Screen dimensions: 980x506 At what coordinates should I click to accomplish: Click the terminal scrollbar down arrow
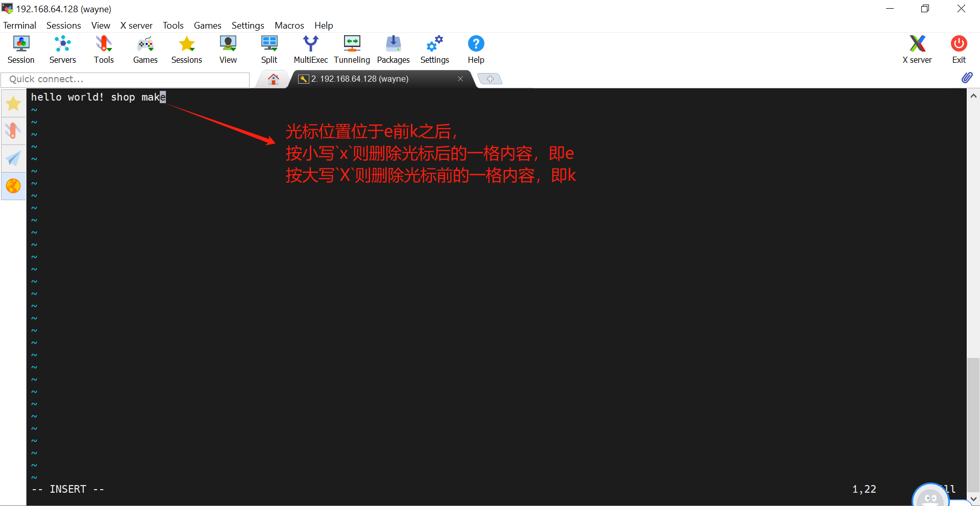click(x=973, y=499)
